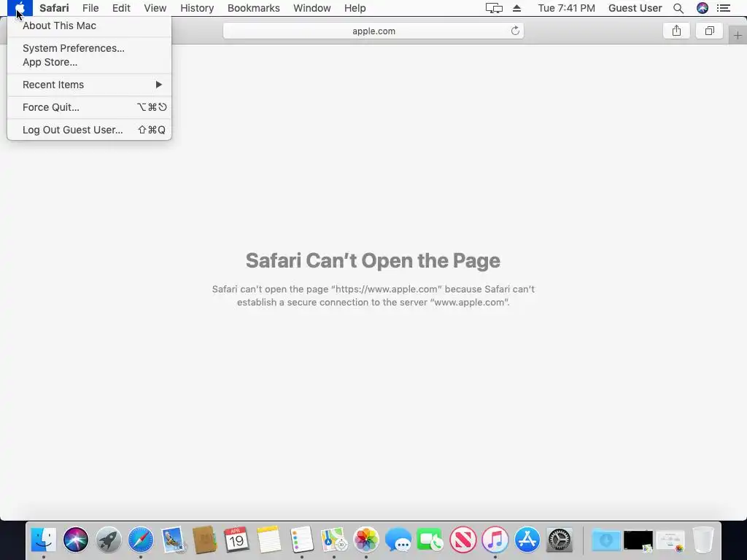Open News app in Dock

[463, 540]
